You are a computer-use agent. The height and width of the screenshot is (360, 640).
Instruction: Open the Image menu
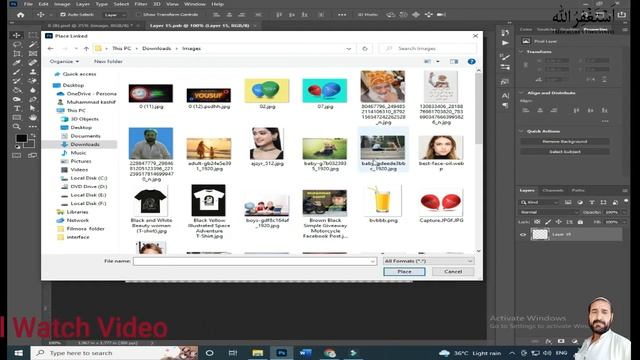click(62, 4)
